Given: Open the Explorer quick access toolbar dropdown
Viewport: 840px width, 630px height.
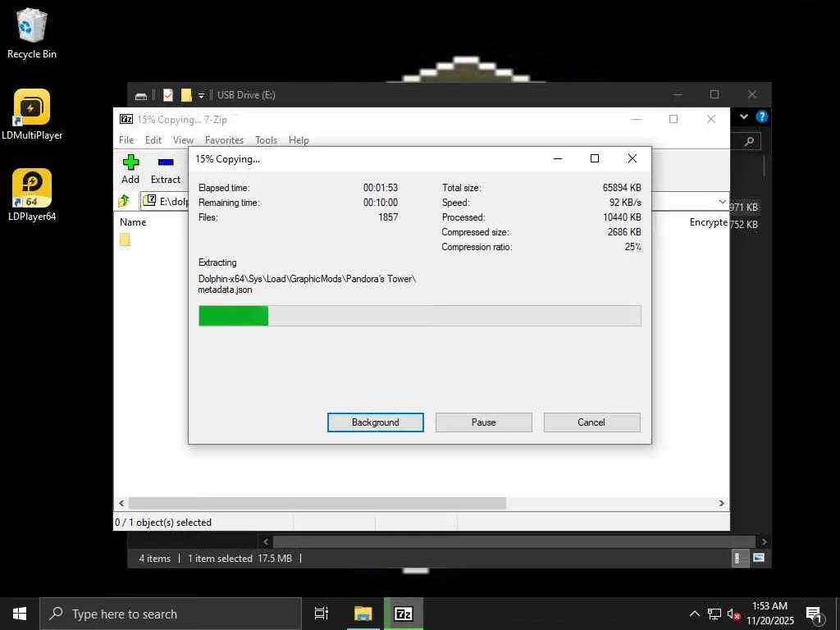Looking at the screenshot, I should click(x=202, y=95).
